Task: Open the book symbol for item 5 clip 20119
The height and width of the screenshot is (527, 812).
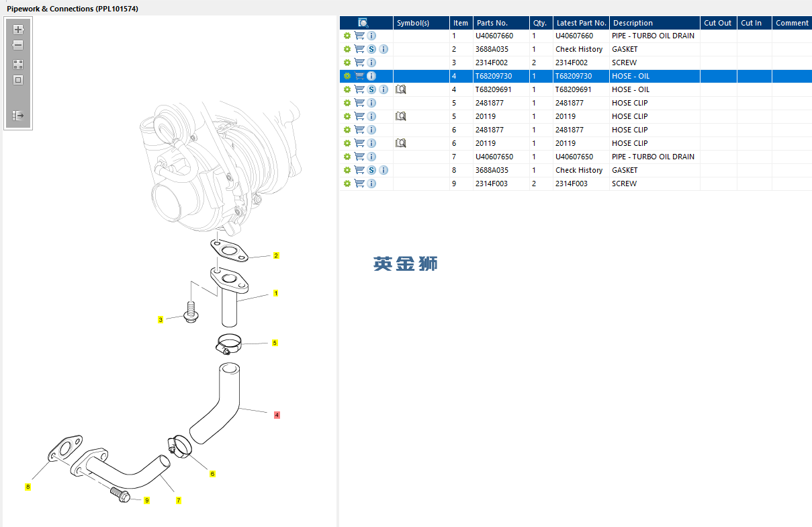Action: pos(401,116)
